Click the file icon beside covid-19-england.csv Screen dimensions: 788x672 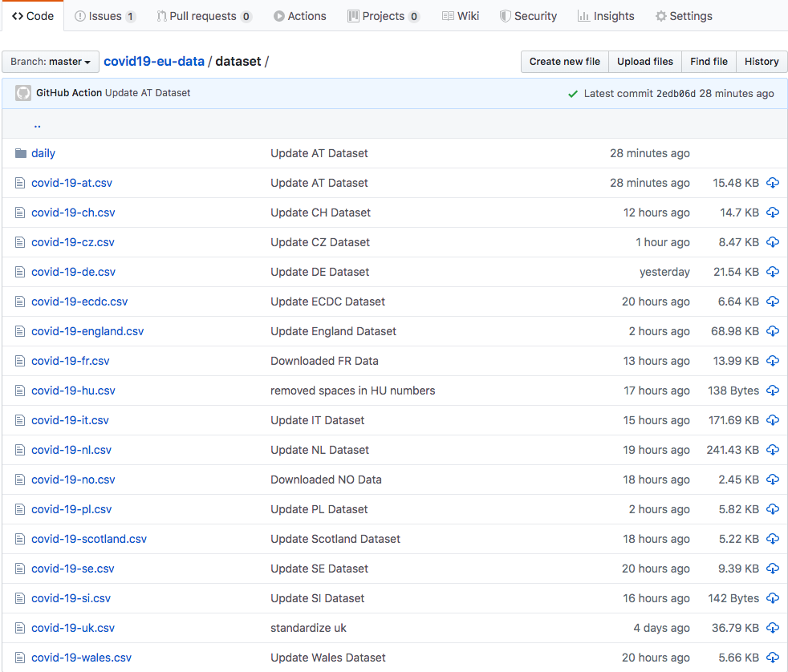pos(20,331)
